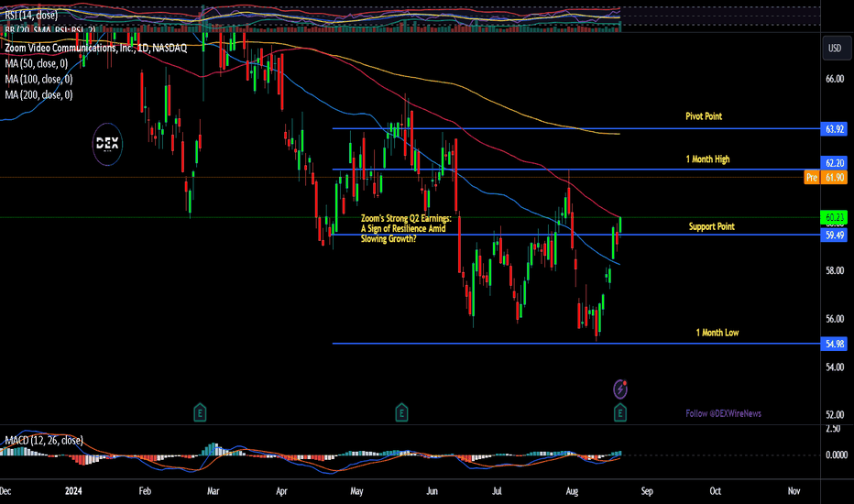
Task: Click the Pre 61.90 pre-market label
Action: point(826,177)
